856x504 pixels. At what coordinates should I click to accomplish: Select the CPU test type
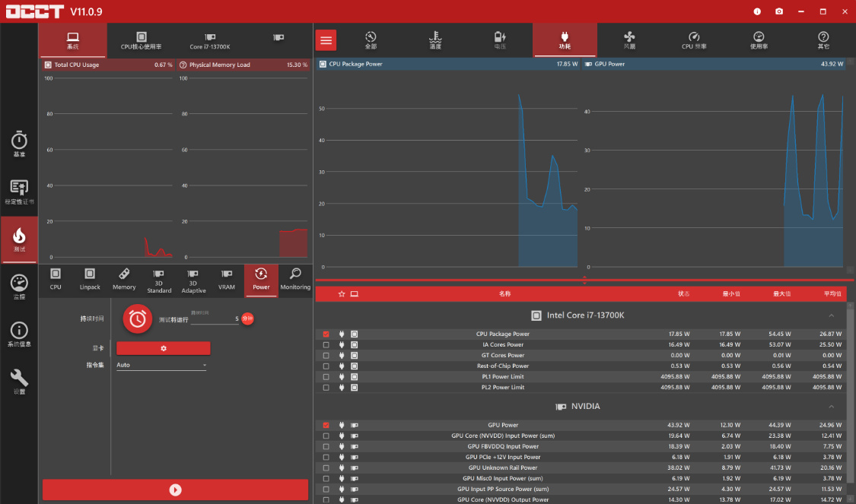pyautogui.click(x=56, y=280)
